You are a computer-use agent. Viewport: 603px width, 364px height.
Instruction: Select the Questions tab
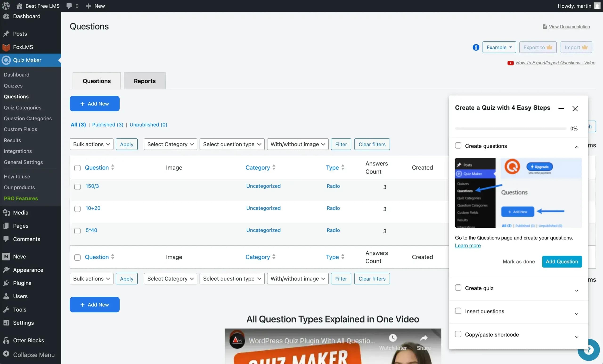[97, 81]
